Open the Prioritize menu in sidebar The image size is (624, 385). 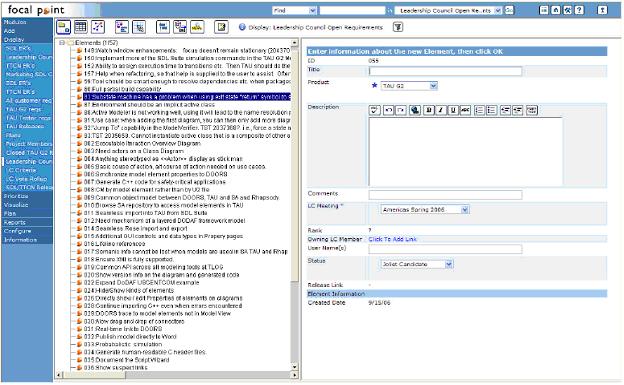pyautogui.click(x=16, y=196)
